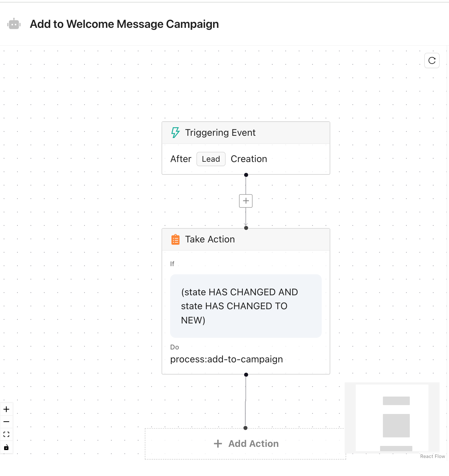The height and width of the screenshot is (476, 449).
Task: Click the refresh icon at top right
Action: (432, 60)
